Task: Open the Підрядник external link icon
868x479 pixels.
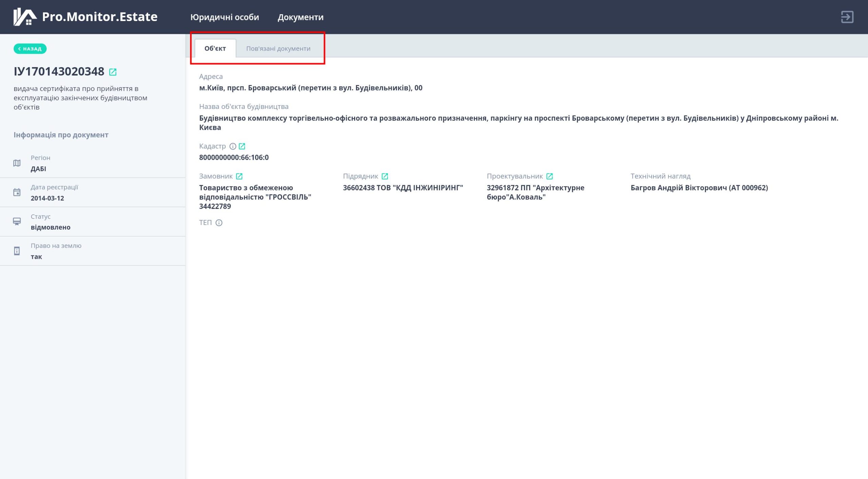Action: 385,176
